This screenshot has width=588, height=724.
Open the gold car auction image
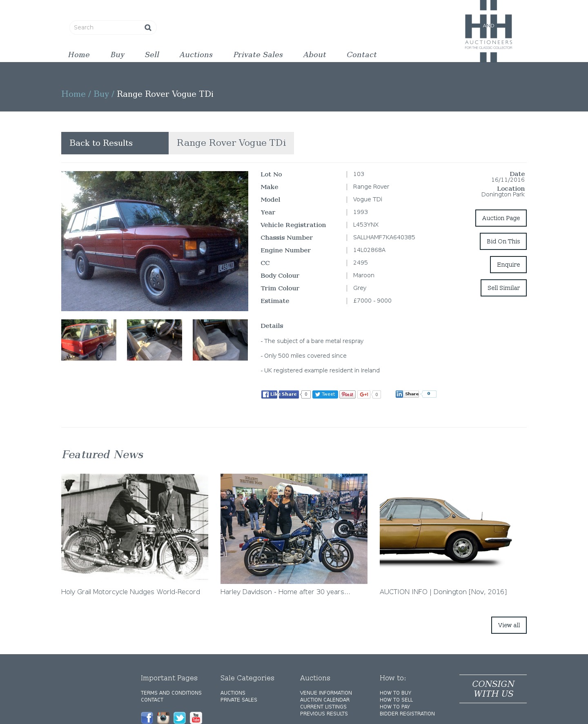453,529
